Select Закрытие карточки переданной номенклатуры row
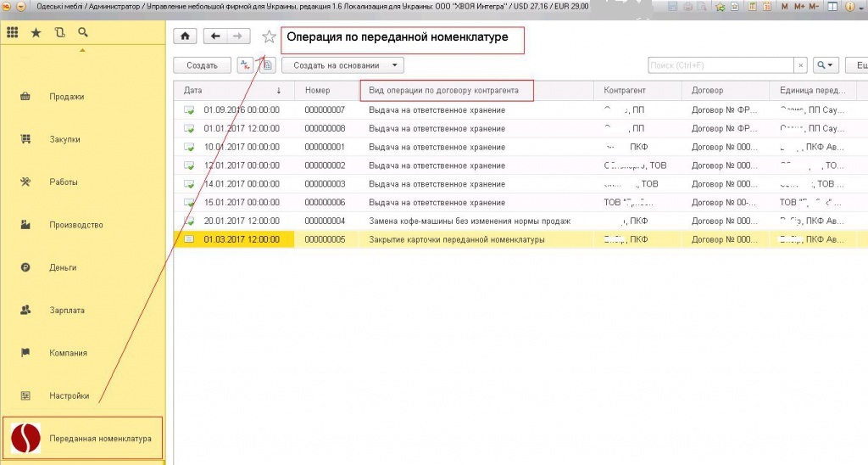Screen dimensions: 868x465 click(x=520, y=239)
